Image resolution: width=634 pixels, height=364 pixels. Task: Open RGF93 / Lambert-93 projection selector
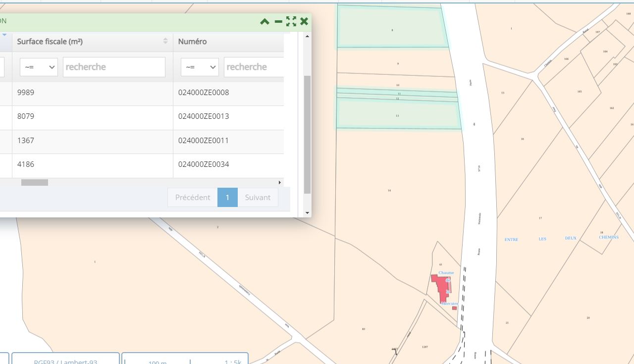tap(65, 360)
